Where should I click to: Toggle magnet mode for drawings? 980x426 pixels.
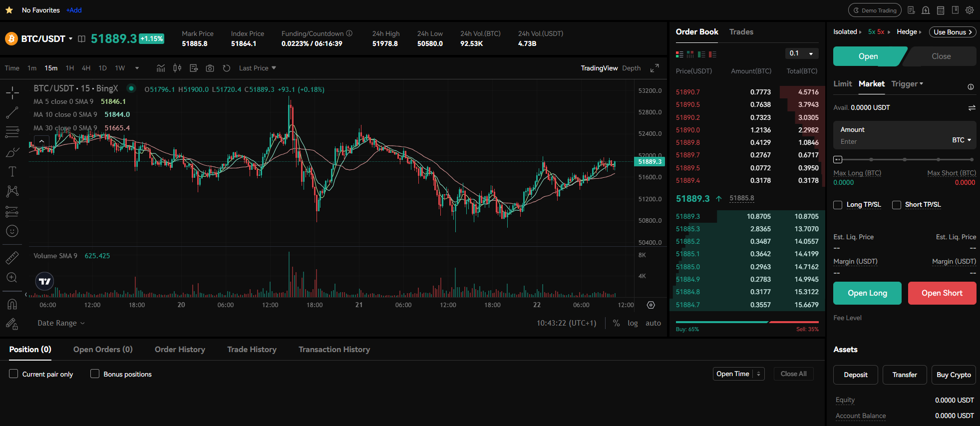12,304
